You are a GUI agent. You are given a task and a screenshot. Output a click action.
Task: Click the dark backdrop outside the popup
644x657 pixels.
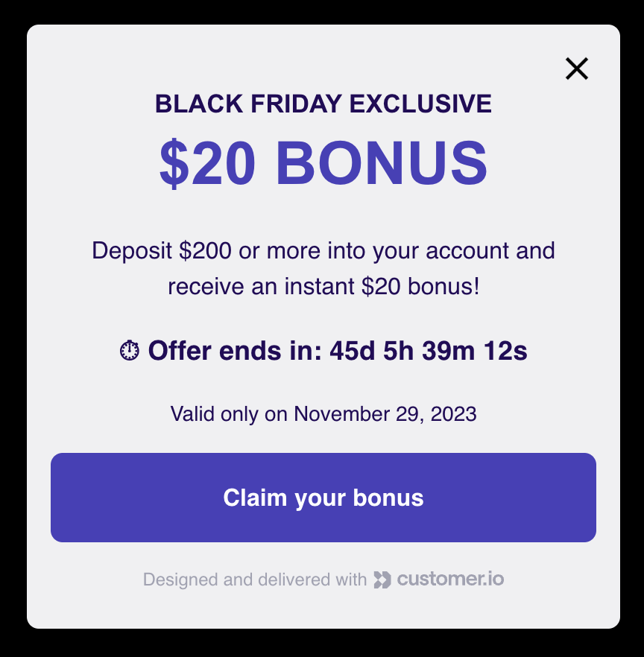pos(12,328)
